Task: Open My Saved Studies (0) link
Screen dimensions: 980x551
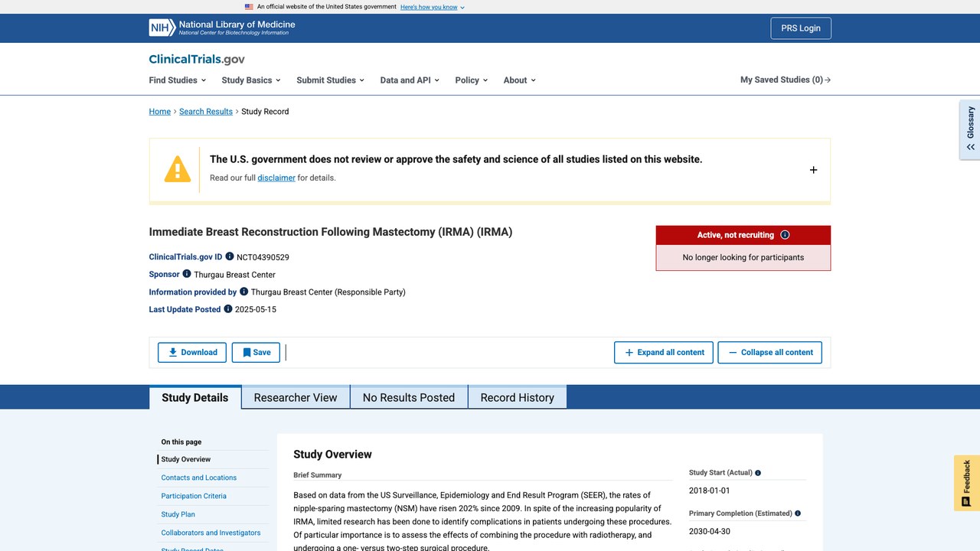Action: point(786,80)
